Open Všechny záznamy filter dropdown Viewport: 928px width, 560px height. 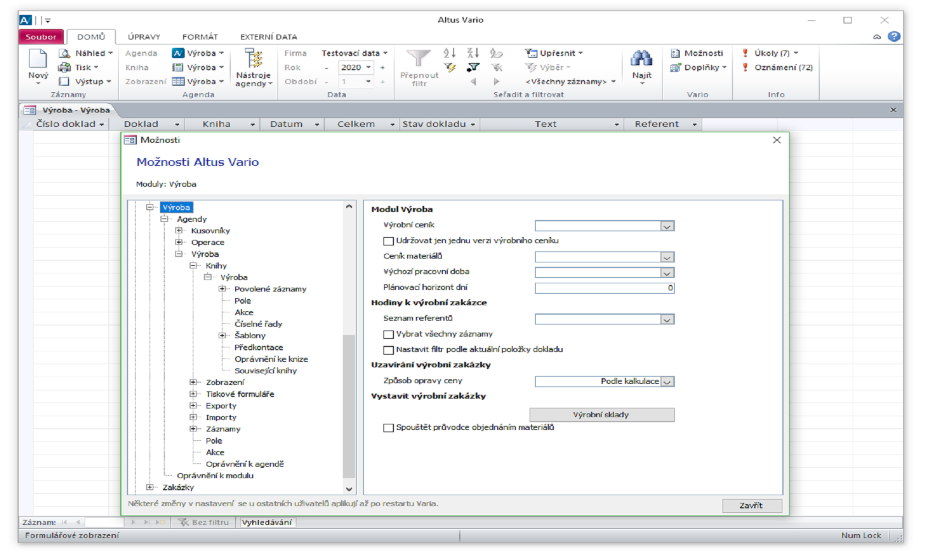[570, 81]
